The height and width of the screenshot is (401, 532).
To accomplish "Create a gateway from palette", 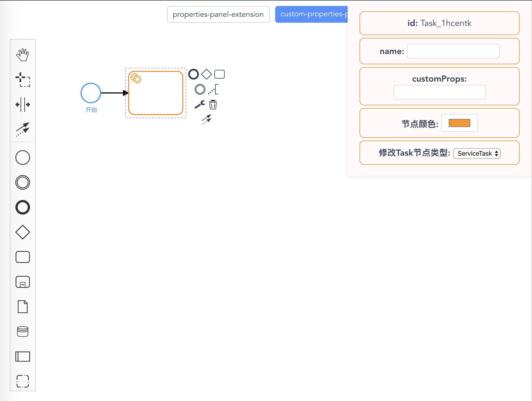I will point(23,232).
